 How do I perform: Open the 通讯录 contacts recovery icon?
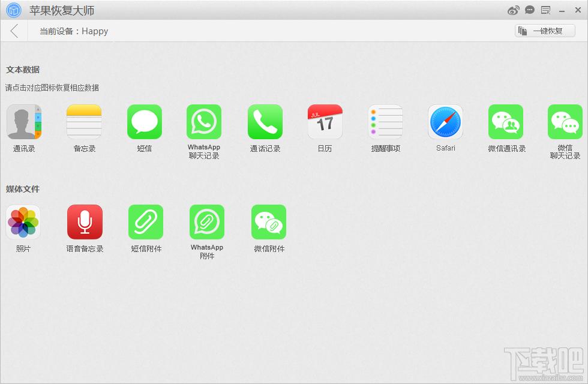(x=24, y=122)
